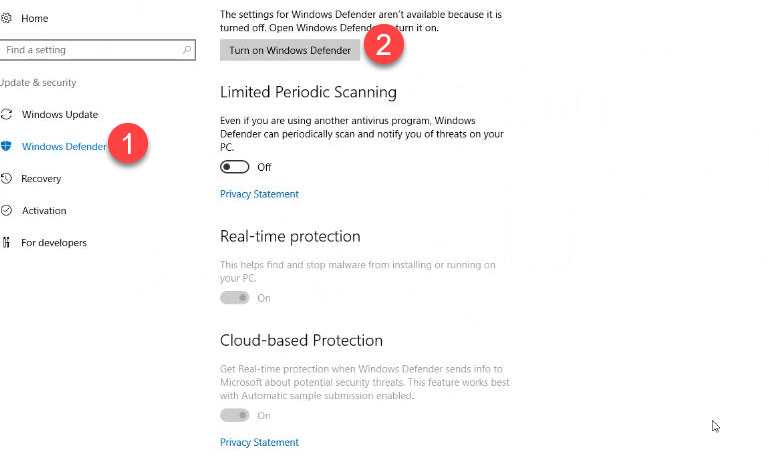Open Privacy Statement under Cloud-based Protection

point(259,442)
